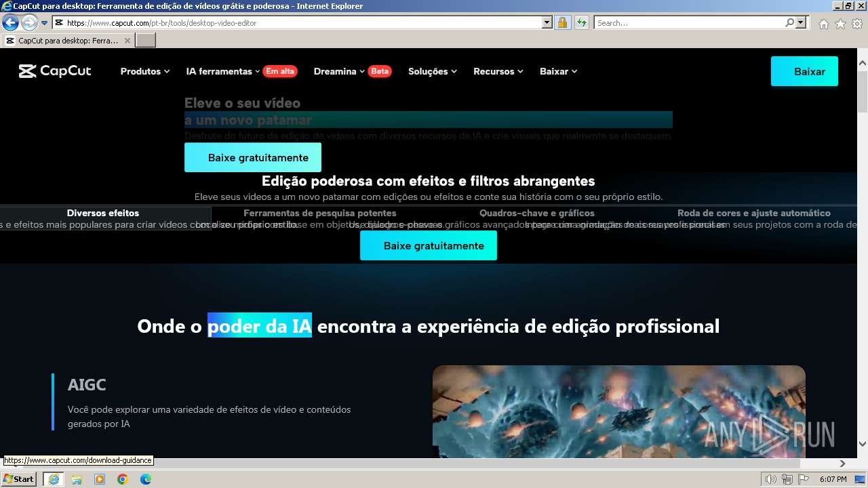
Task: Click Internet Explorer taskbar icon
Action: coord(54,479)
